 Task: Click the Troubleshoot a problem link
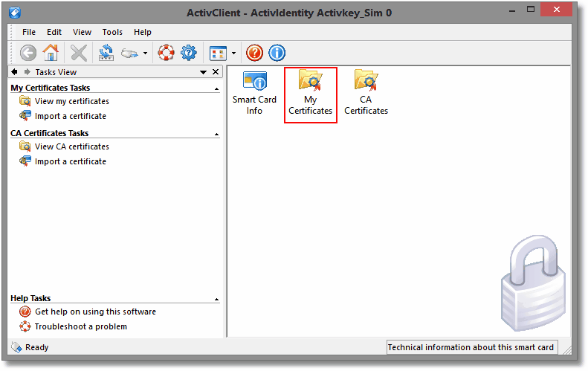(x=81, y=326)
